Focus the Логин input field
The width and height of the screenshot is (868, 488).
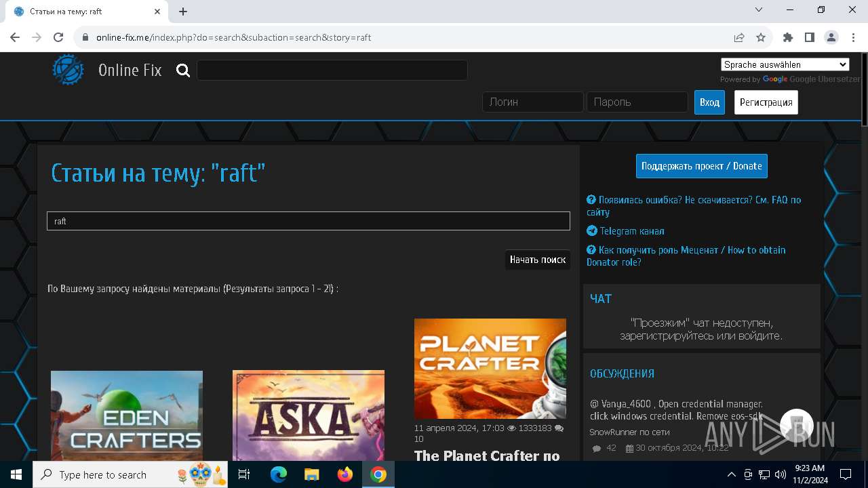tap(533, 102)
